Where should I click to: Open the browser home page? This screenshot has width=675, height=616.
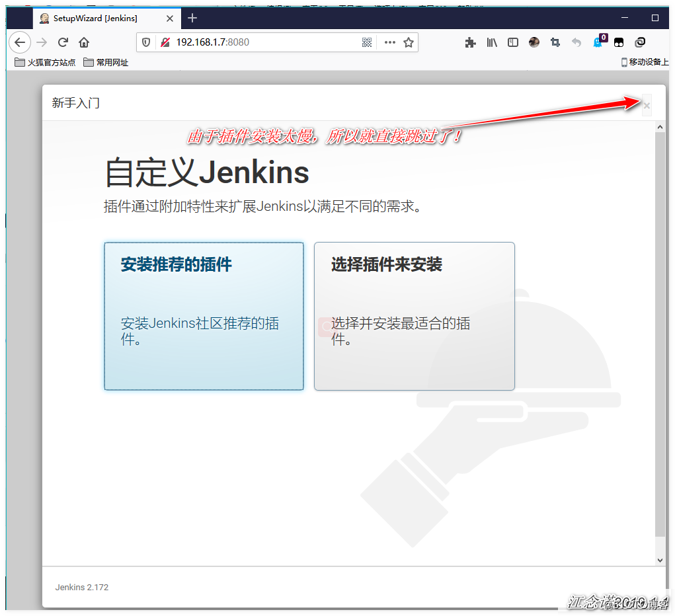pos(84,42)
